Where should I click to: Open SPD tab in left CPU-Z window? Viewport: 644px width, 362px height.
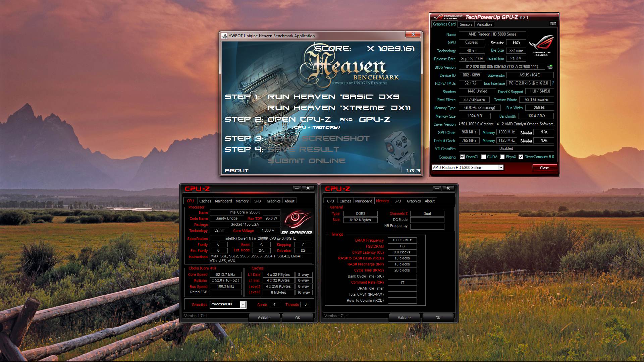point(258,201)
